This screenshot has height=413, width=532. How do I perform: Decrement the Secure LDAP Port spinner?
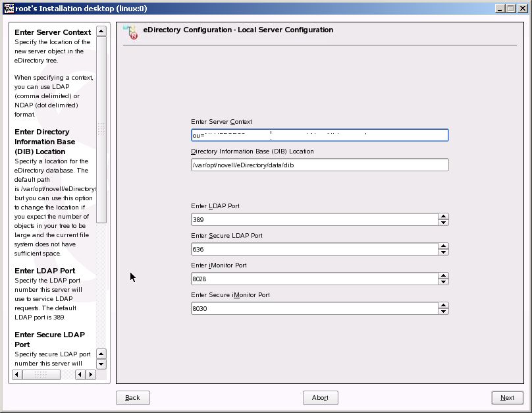coord(443,252)
